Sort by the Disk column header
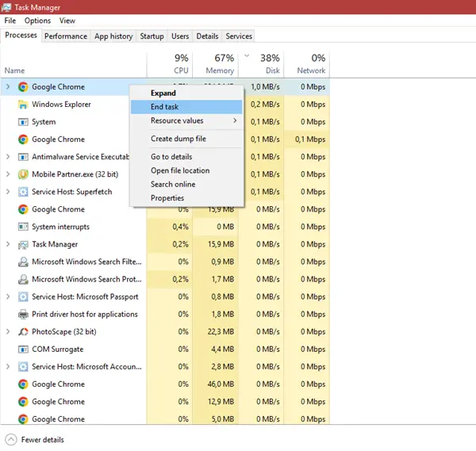The image size is (476, 451). (x=261, y=65)
